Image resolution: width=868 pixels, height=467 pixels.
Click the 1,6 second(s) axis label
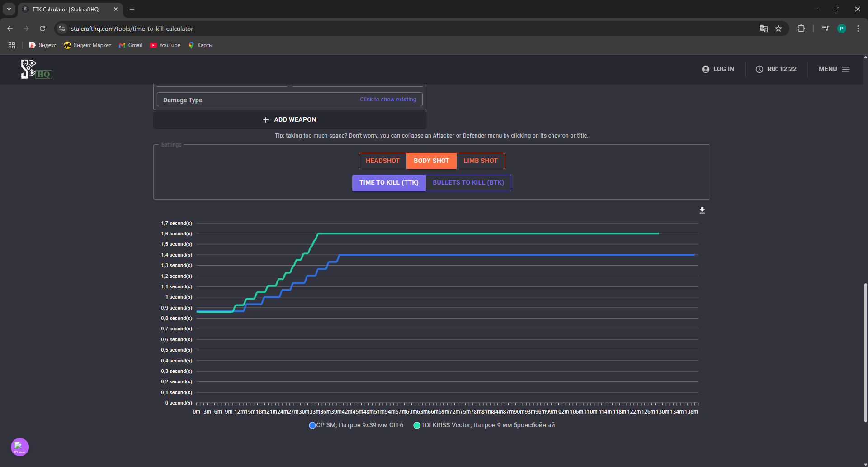(x=177, y=234)
